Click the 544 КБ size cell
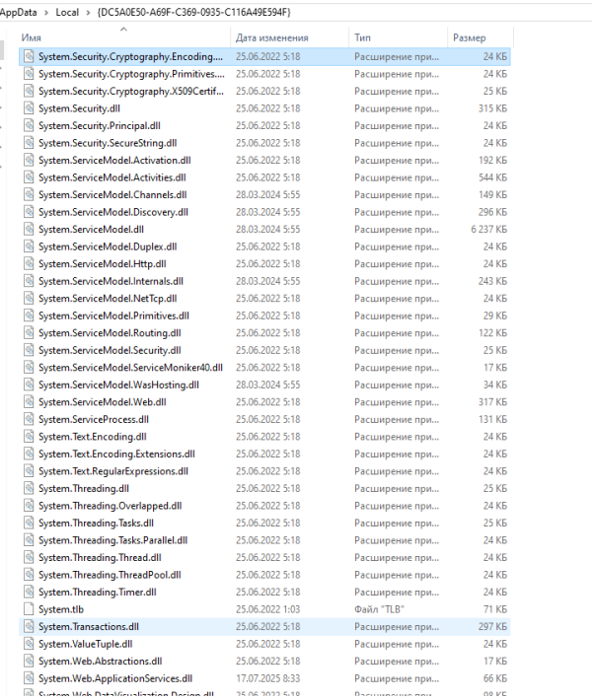The image size is (592, 700). [492, 177]
